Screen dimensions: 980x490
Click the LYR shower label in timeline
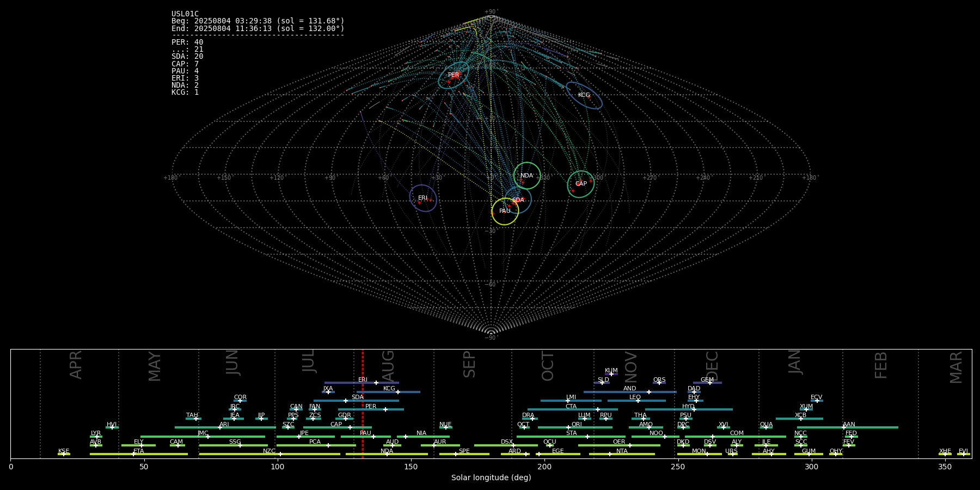96,433
